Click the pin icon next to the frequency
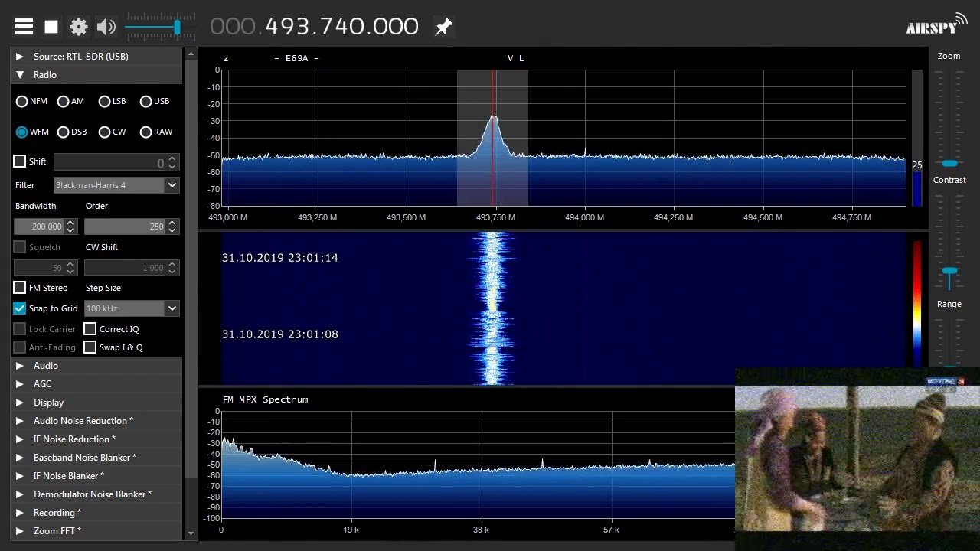980x551 pixels. click(443, 27)
